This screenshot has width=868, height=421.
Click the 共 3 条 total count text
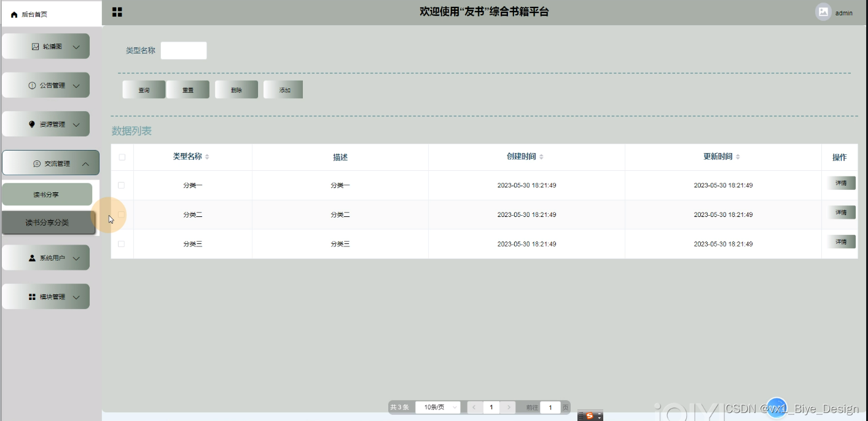pyautogui.click(x=400, y=407)
